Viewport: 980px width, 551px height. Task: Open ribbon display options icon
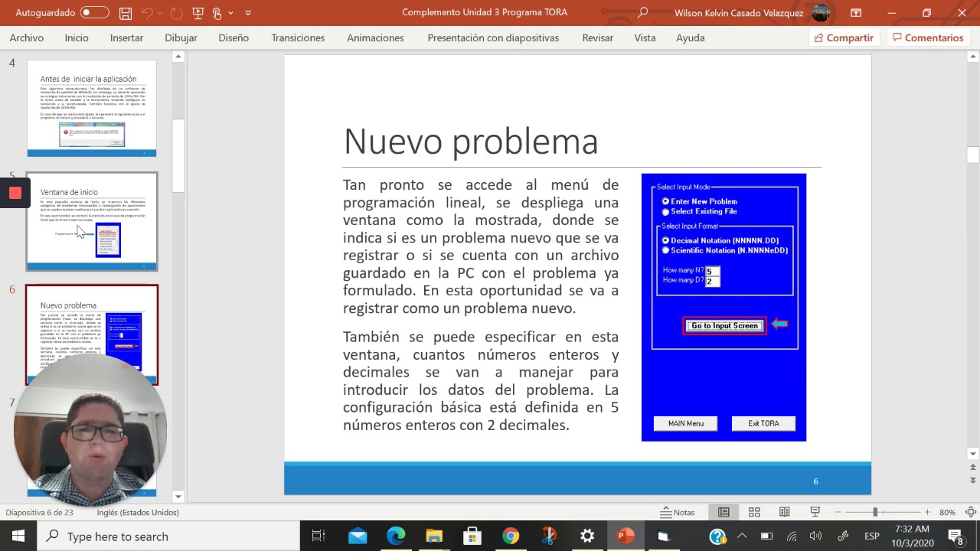[x=856, y=13]
